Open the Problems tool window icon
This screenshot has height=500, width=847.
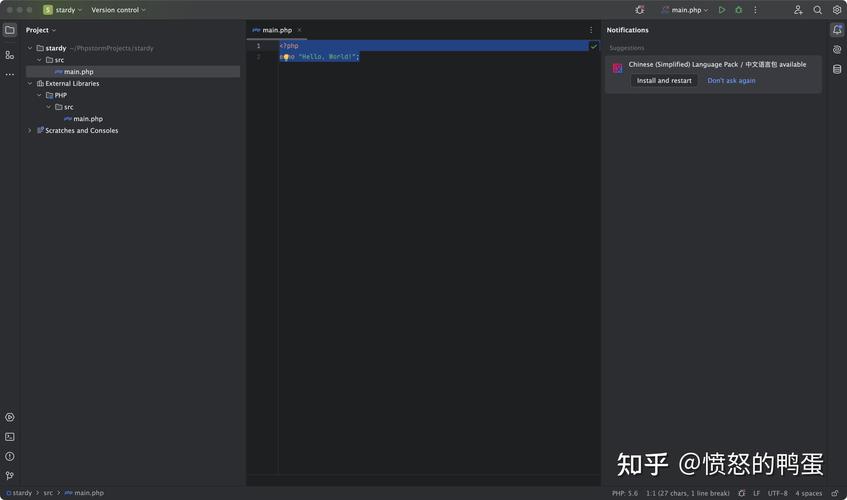coord(10,456)
